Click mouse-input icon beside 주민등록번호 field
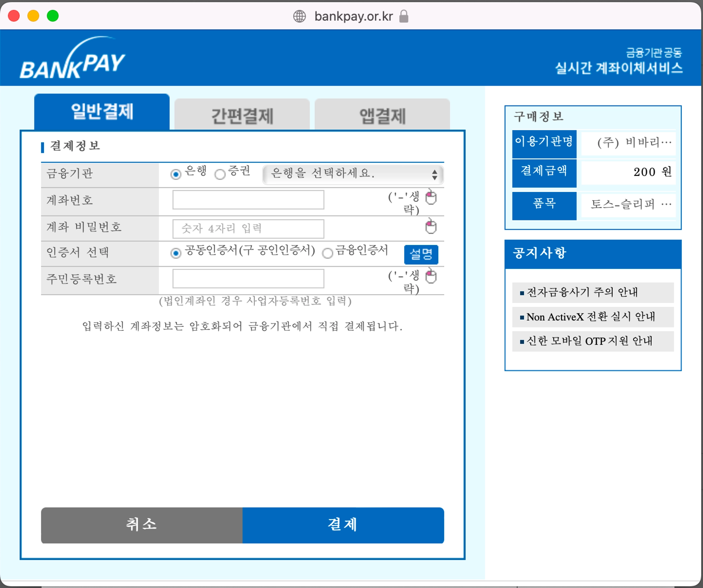This screenshot has height=588, width=703. [431, 276]
